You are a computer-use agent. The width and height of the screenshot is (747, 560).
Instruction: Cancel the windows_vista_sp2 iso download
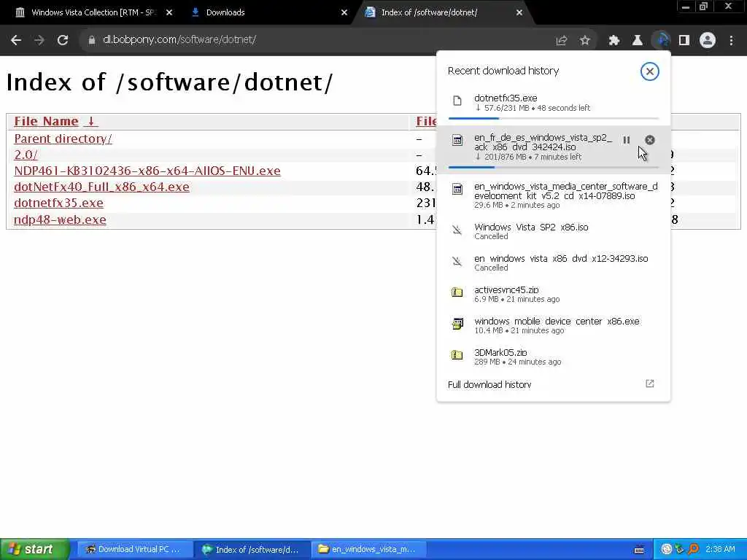pos(650,140)
